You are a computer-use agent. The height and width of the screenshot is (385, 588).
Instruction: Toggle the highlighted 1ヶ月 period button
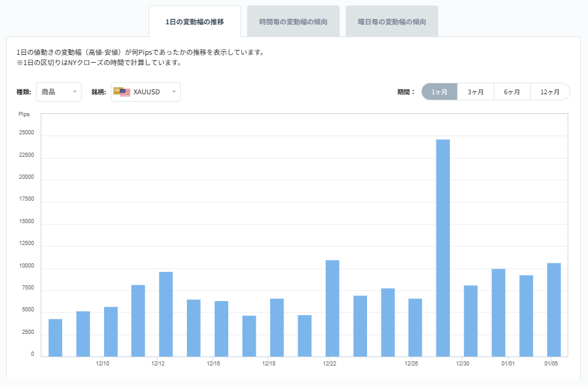point(439,91)
